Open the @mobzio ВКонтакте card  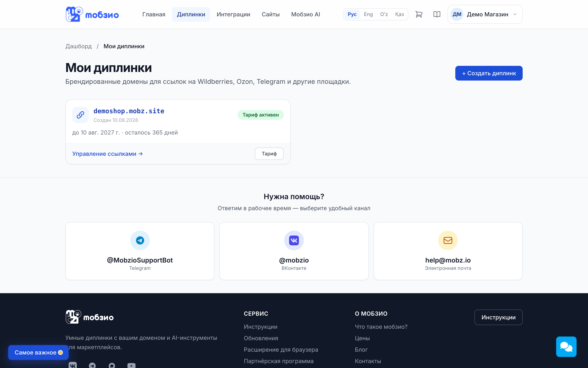point(294,251)
